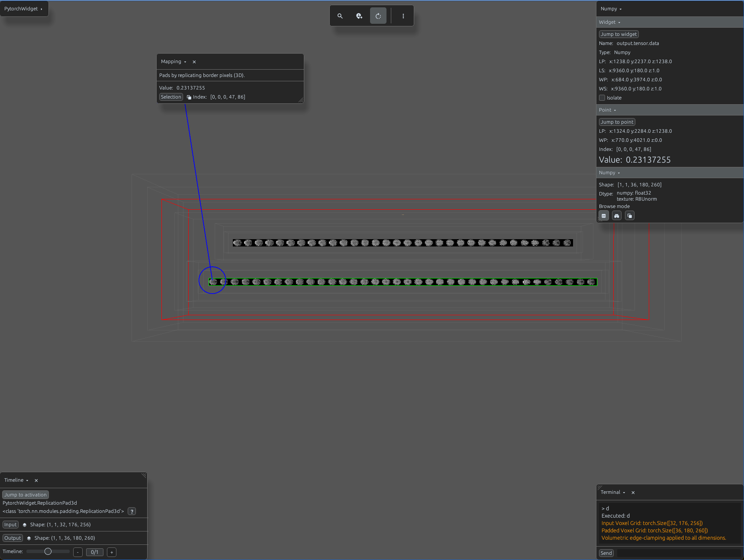This screenshot has height=560, width=744.
Task: Increment timeline step with plus button
Action: coord(112,552)
